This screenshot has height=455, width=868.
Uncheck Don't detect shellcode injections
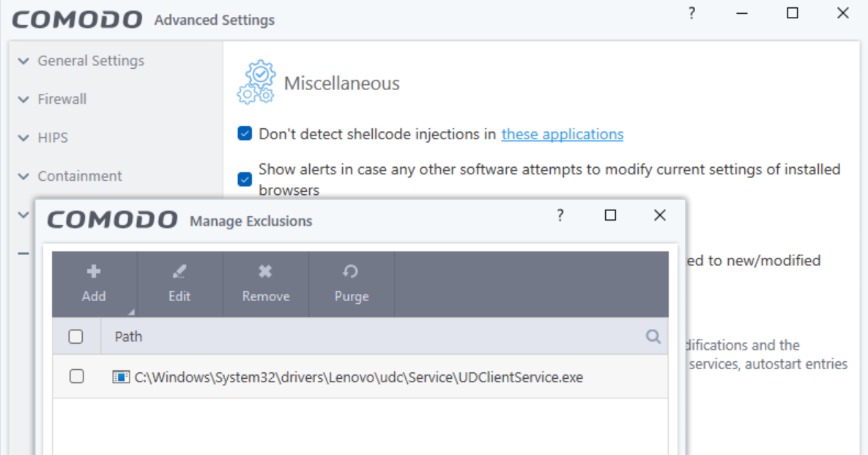(245, 134)
